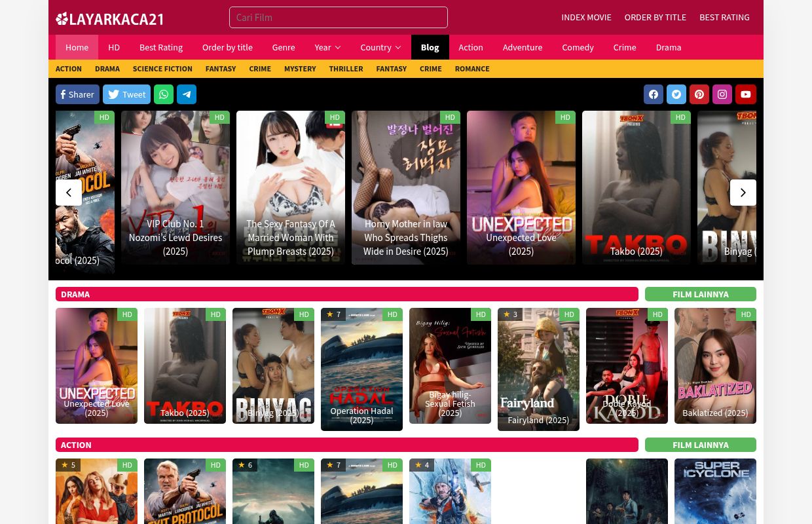This screenshot has width=812, height=524.
Task: Open the Twitter social icon in header
Action: click(676, 94)
